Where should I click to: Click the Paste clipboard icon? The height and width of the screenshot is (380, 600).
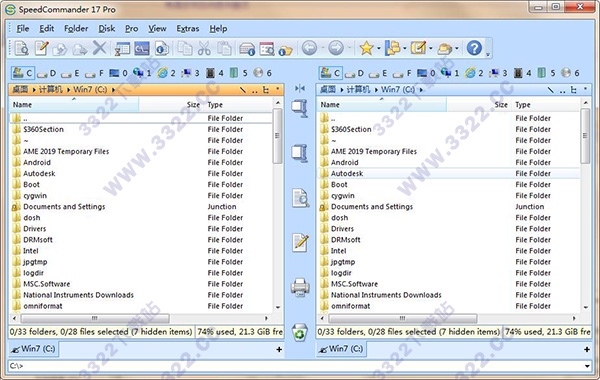click(224, 49)
